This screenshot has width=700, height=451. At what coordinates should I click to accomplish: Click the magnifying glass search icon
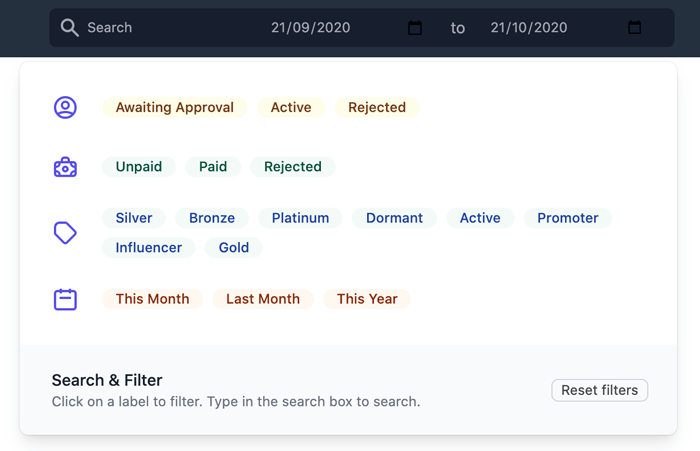pyautogui.click(x=70, y=28)
